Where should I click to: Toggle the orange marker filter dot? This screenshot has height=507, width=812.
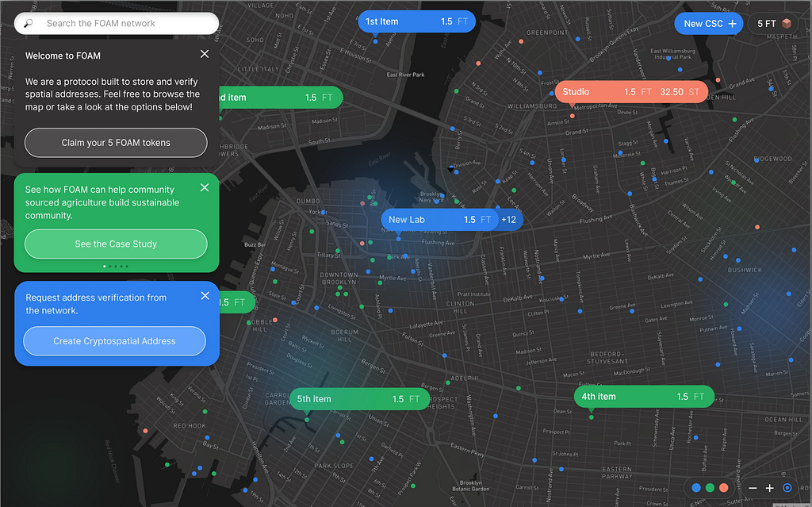click(723, 488)
